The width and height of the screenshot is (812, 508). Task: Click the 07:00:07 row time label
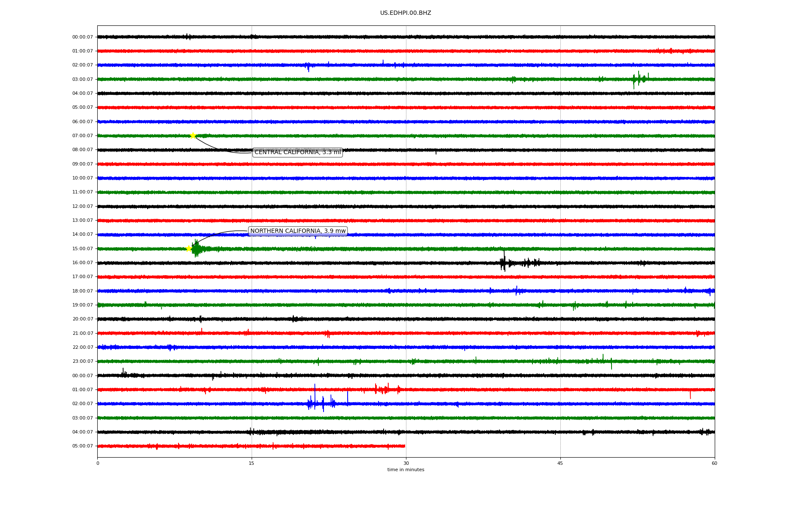[x=82, y=136]
